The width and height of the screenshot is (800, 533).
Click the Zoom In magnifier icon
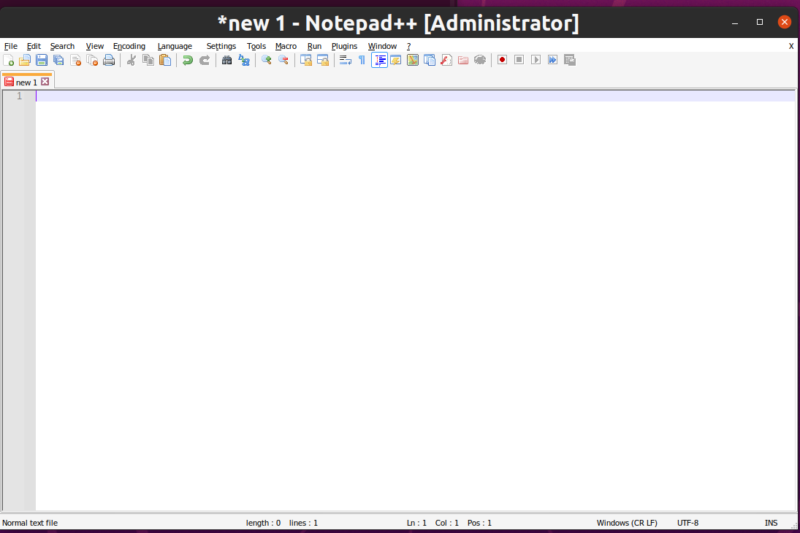266,60
